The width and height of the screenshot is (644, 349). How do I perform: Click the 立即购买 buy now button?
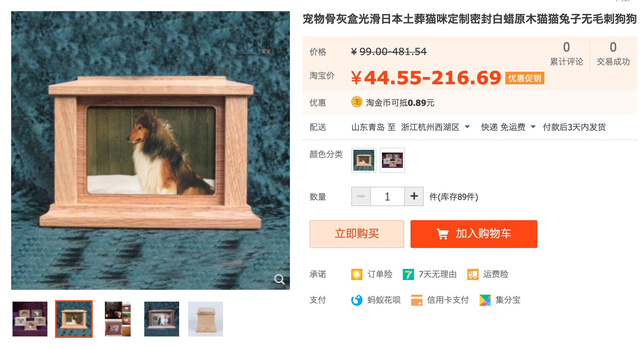click(x=357, y=234)
